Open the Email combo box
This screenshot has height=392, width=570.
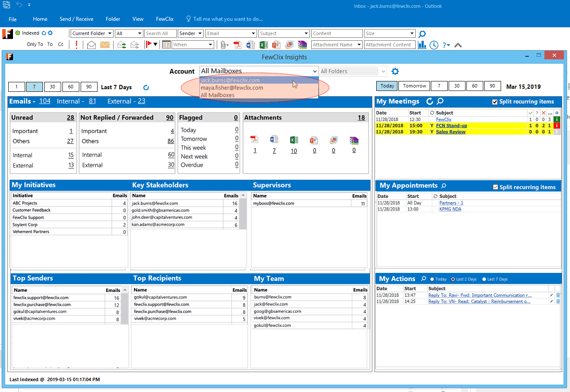coord(231,33)
